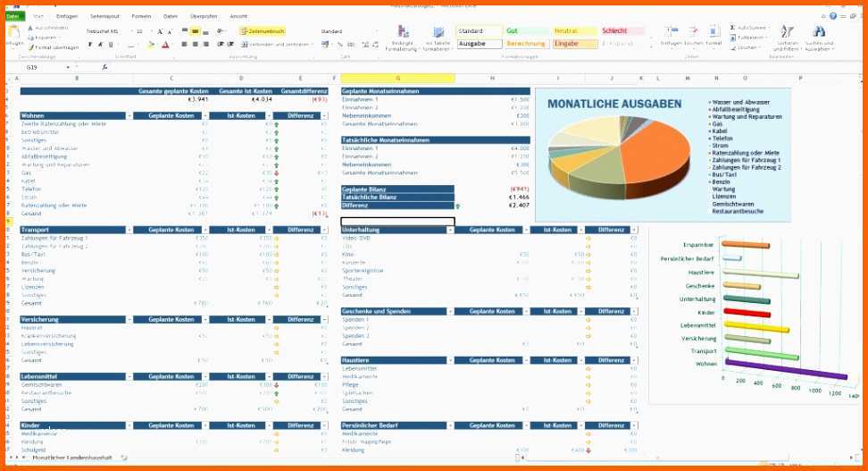Click the fx insert function icon

[x=104, y=67]
